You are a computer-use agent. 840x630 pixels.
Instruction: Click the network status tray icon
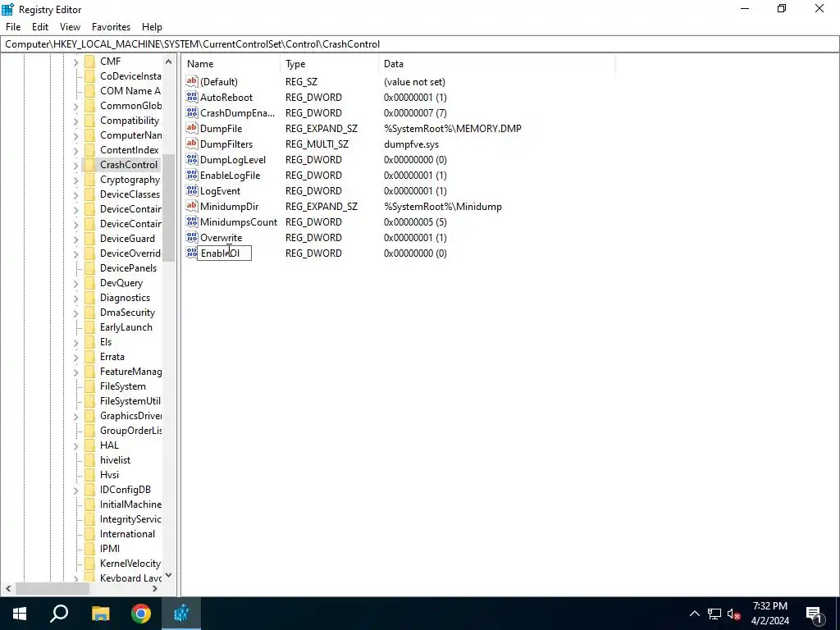(x=714, y=614)
